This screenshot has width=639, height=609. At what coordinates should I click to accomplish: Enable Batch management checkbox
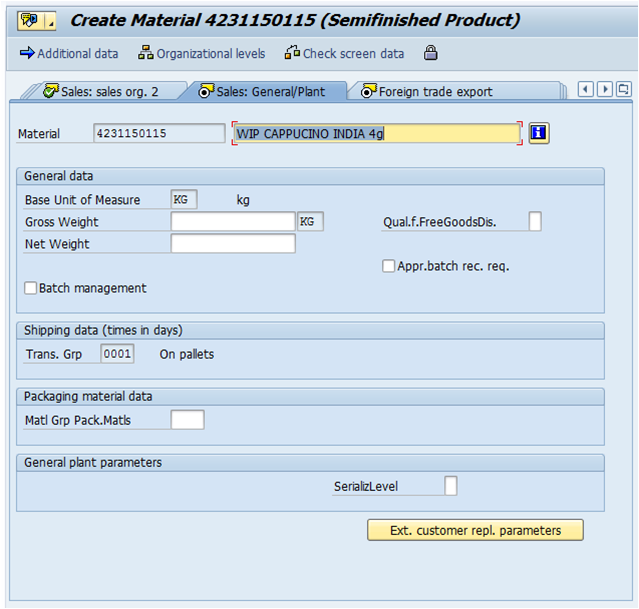pyautogui.click(x=30, y=288)
